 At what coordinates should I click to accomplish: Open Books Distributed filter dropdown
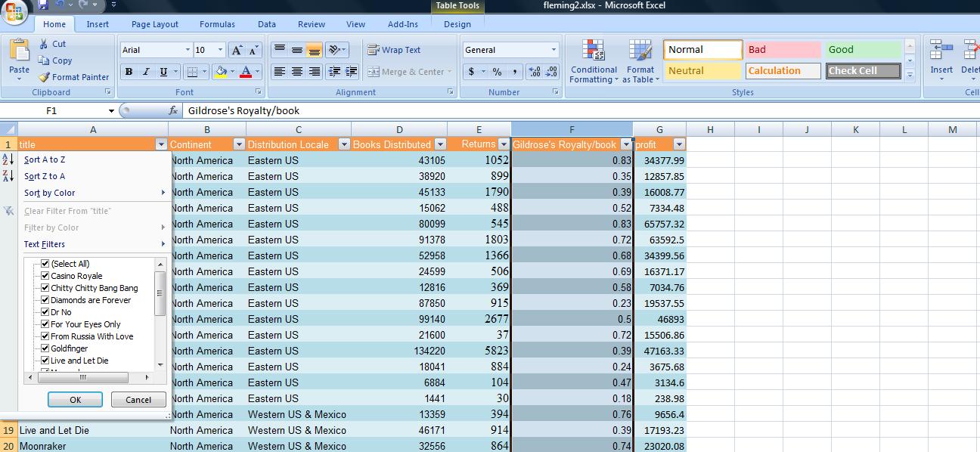[439, 144]
